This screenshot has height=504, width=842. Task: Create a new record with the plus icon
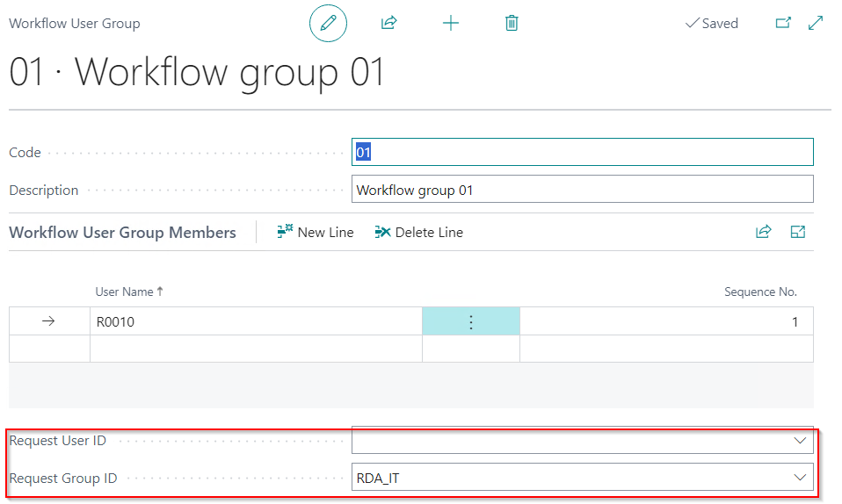[x=451, y=23]
